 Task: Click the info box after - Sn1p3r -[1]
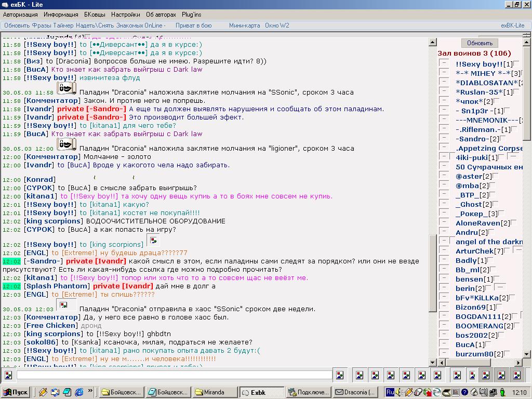(x=507, y=110)
